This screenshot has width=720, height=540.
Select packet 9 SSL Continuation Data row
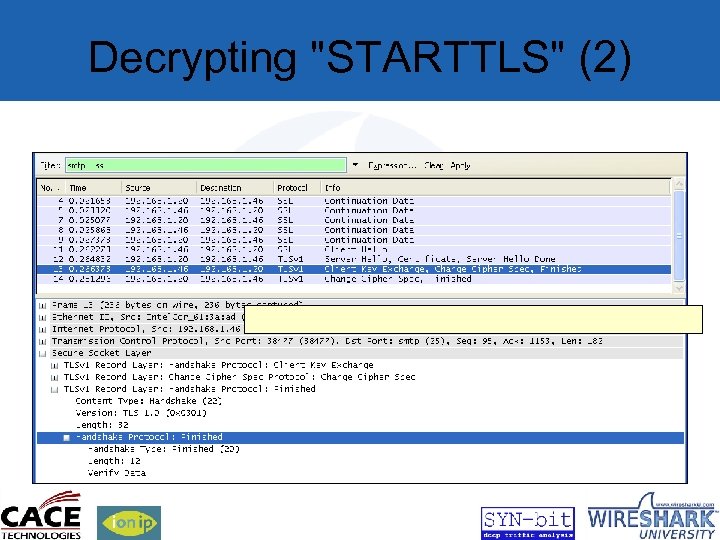(x=354, y=240)
